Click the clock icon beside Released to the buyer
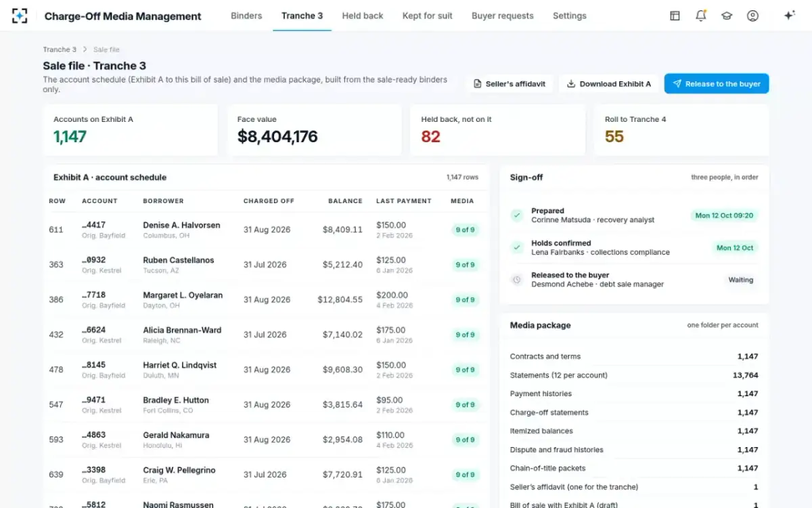Viewport: 812px width, 508px height. 517,280
